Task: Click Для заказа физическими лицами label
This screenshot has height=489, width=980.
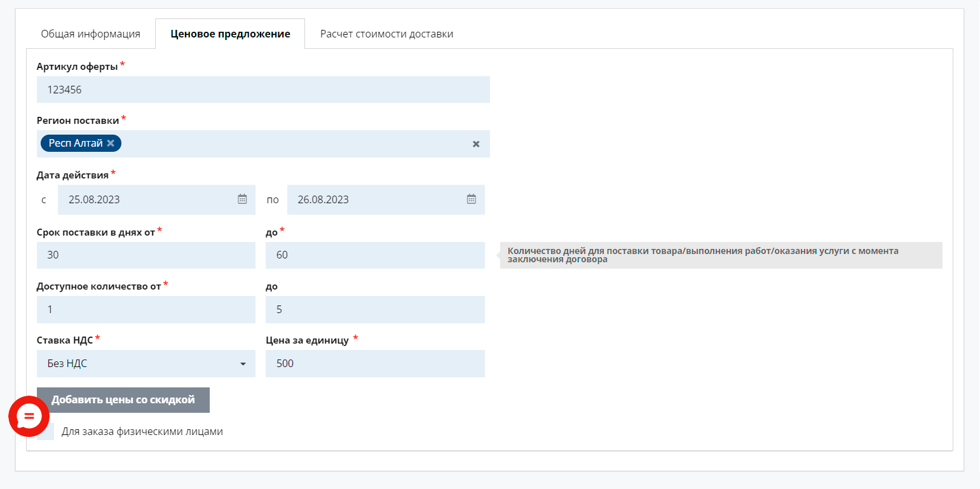Action: tap(142, 432)
